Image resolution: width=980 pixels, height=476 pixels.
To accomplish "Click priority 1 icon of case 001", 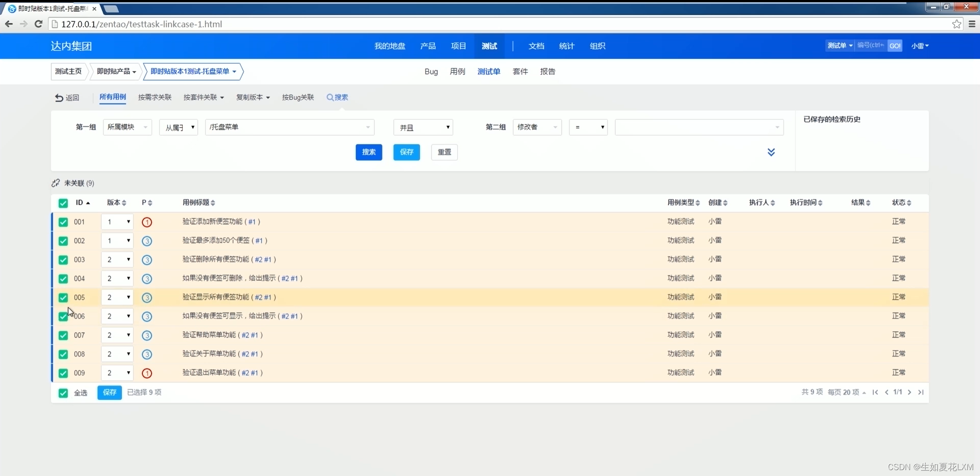I will (x=147, y=222).
